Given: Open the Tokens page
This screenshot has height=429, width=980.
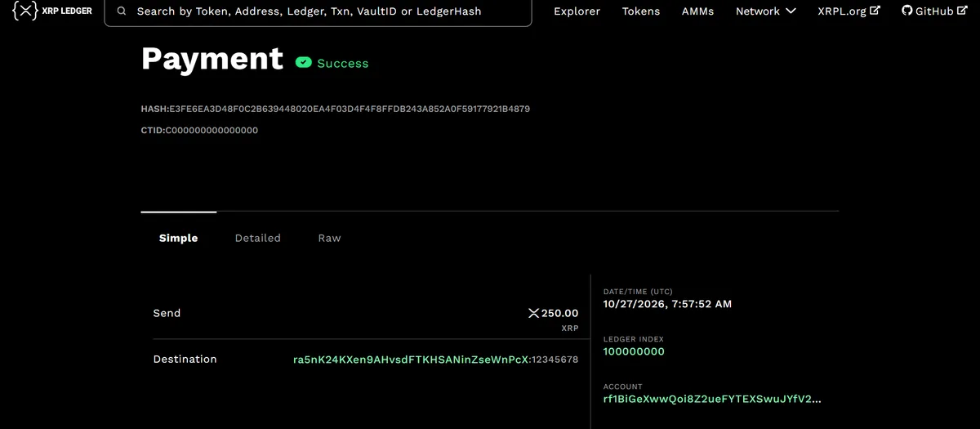Looking at the screenshot, I should pyautogui.click(x=641, y=11).
